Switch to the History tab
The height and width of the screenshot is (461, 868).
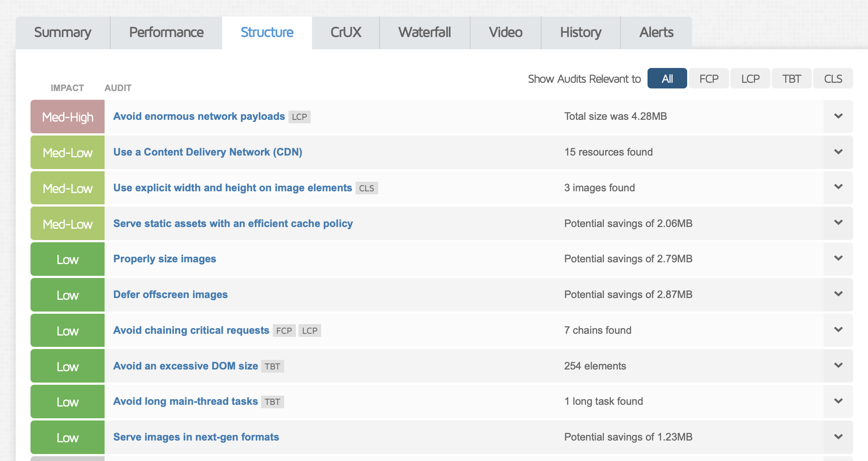581,33
